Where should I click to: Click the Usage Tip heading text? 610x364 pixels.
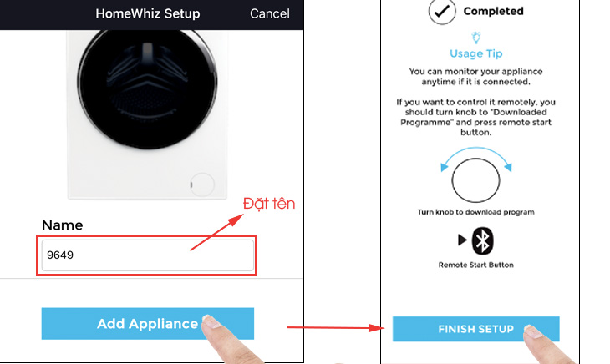coord(476,53)
